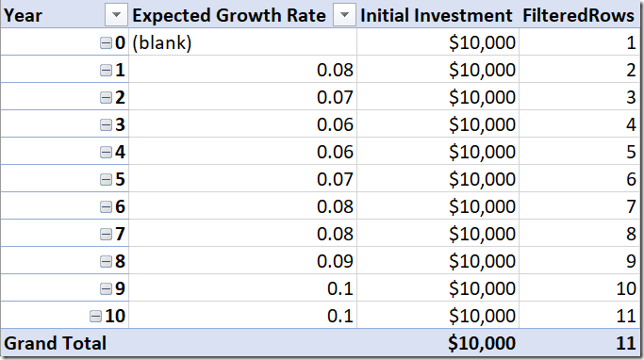Viewport: 644px width, 360px height.
Task: Select the 0.09 growth rate cell
Action: coord(242,261)
